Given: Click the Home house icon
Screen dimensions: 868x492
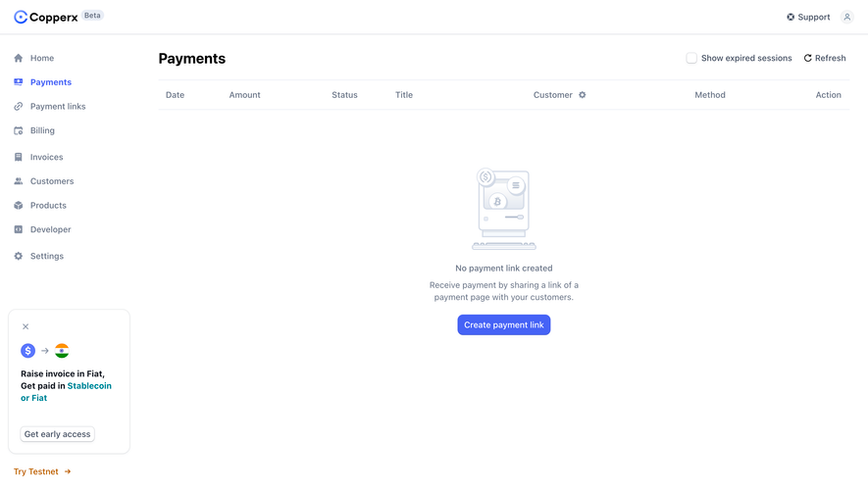Looking at the screenshot, I should (x=19, y=58).
